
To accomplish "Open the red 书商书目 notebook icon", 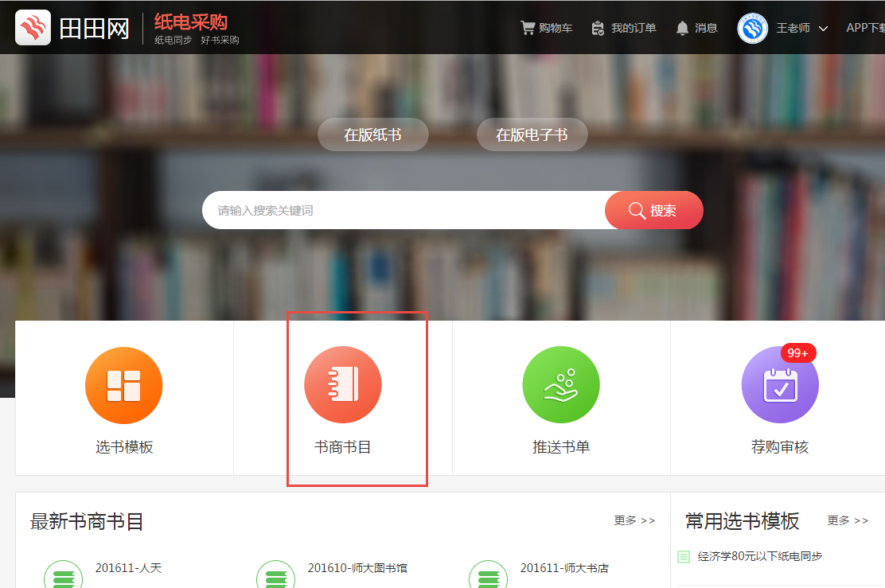I will 342,385.
